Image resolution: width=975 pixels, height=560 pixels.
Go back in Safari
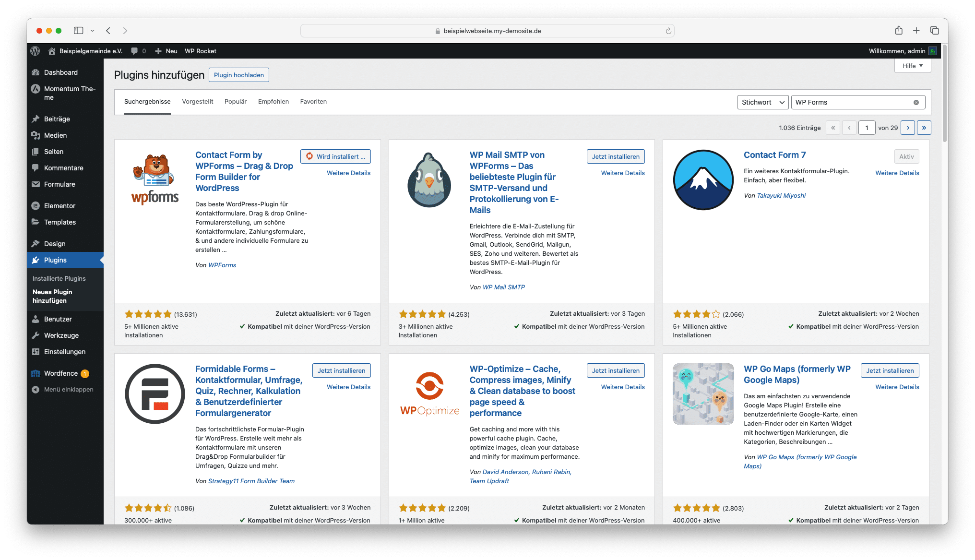pyautogui.click(x=108, y=30)
